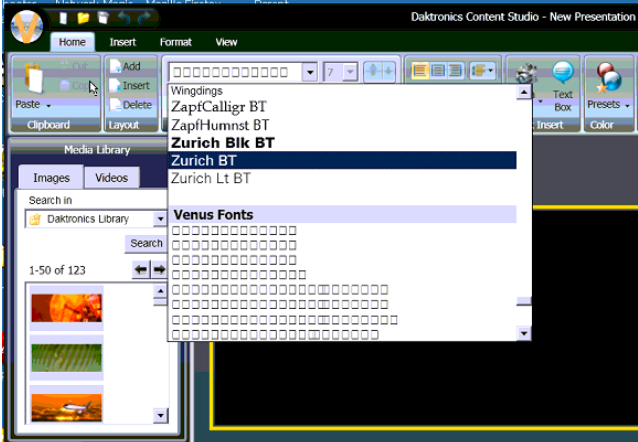Collapse the font name dropdown arrow

309,72
